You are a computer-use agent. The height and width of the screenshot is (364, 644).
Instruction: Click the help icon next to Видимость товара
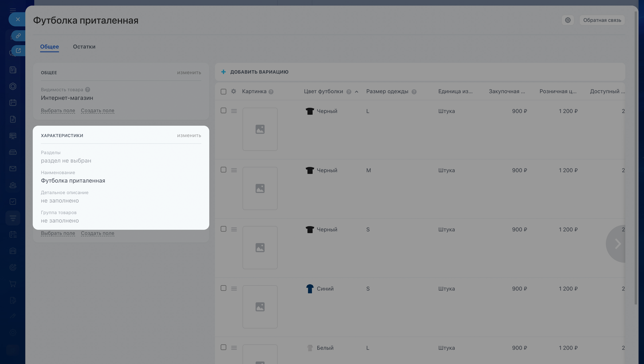(88, 89)
